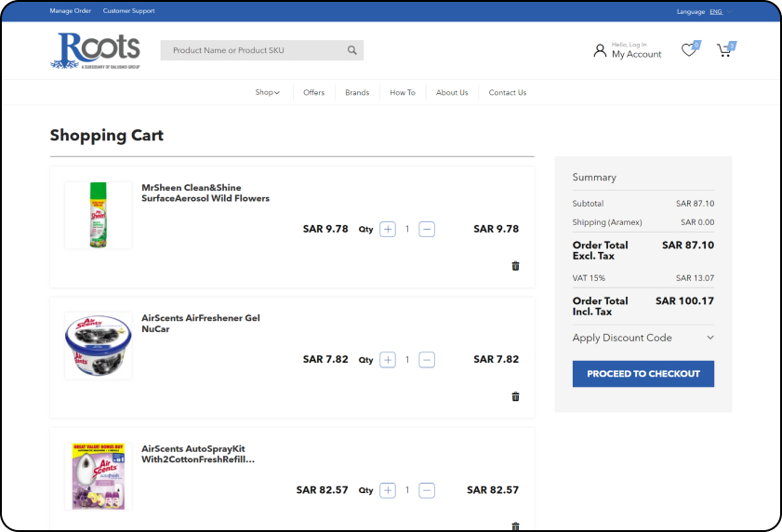Click the Customer Support link
The image size is (782, 532).
(128, 10)
